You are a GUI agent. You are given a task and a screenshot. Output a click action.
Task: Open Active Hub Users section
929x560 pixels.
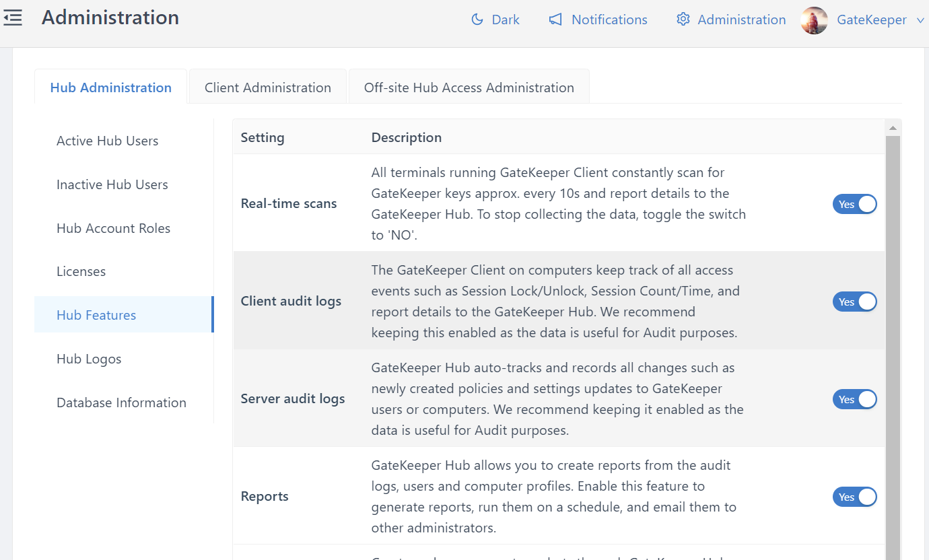tap(108, 141)
